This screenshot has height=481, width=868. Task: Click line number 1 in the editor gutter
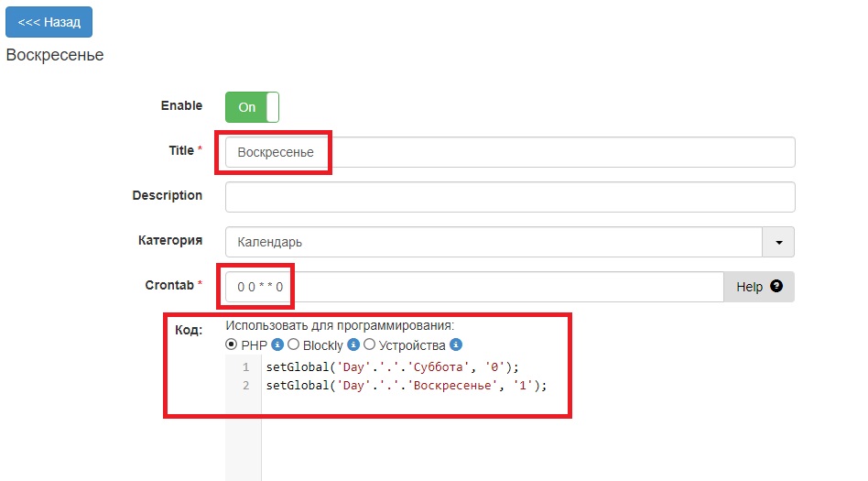click(244, 367)
